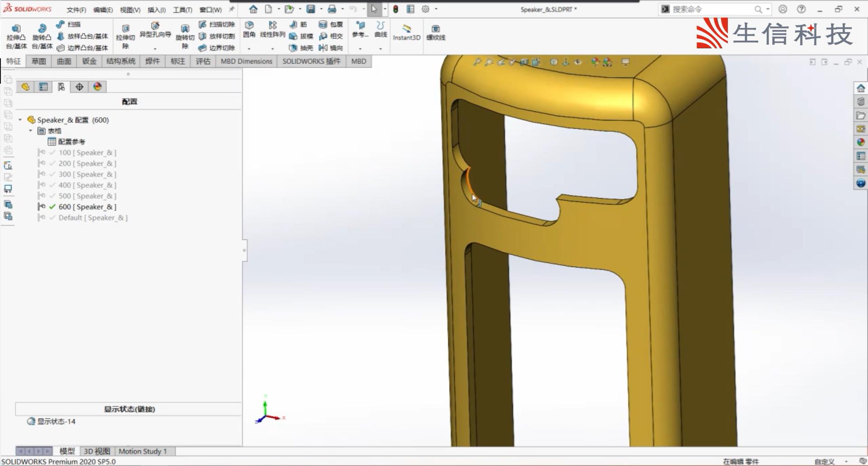The height and width of the screenshot is (466, 868).
Task: Expand the 圆角 fillet dropdown arrow
Action: (x=249, y=48)
